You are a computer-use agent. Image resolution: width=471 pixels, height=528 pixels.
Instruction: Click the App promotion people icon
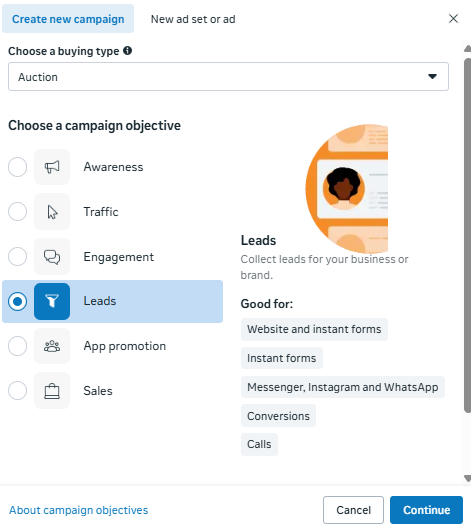tap(52, 346)
